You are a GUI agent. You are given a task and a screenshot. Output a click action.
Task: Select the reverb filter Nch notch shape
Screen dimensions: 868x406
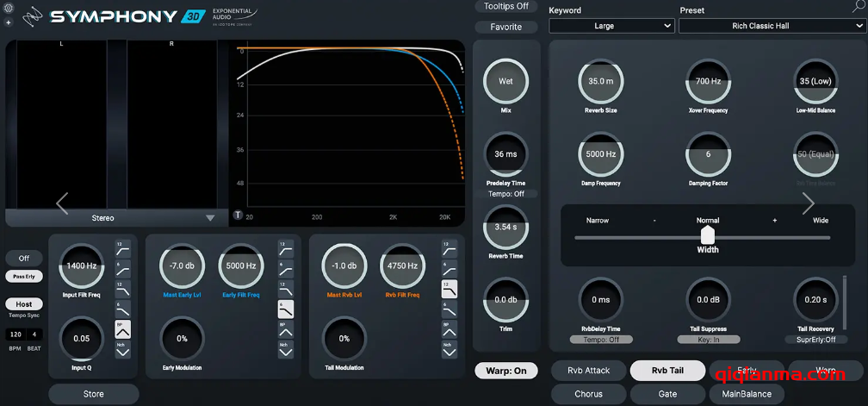coord(449,349)
